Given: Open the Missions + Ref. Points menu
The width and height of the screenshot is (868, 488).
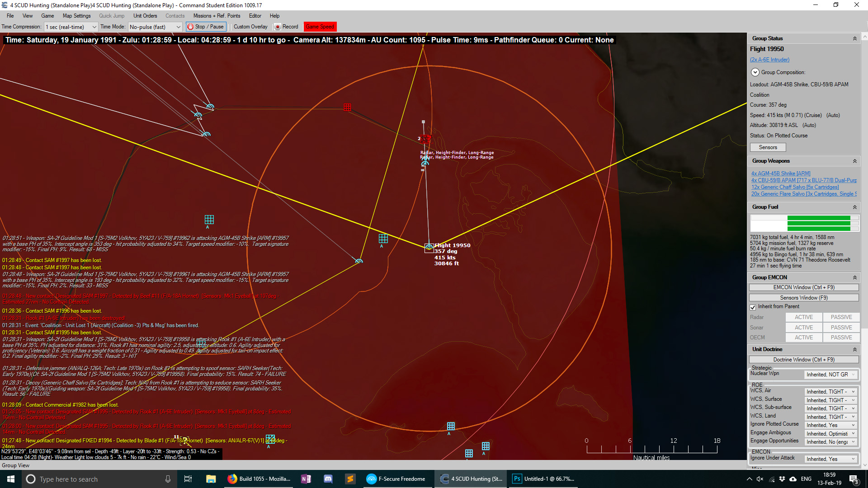Looking at the screenshot, I should click(x=217, y=15).
